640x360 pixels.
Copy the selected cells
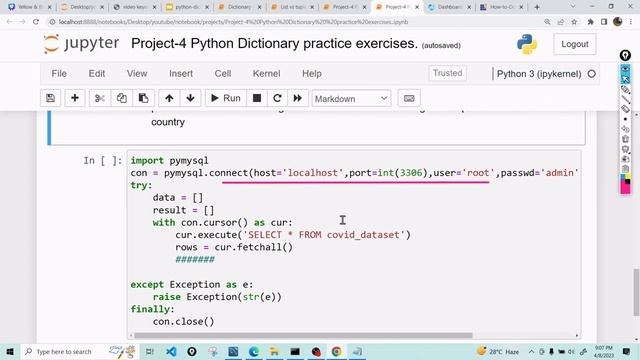coord(121,98)
